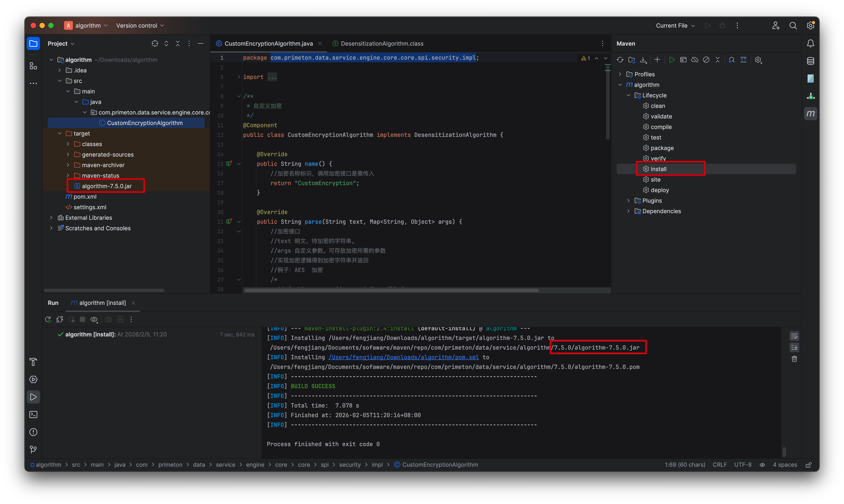Open Database tool window icon
This screenshot has height=504, width=844.
(x=810, y=61)
